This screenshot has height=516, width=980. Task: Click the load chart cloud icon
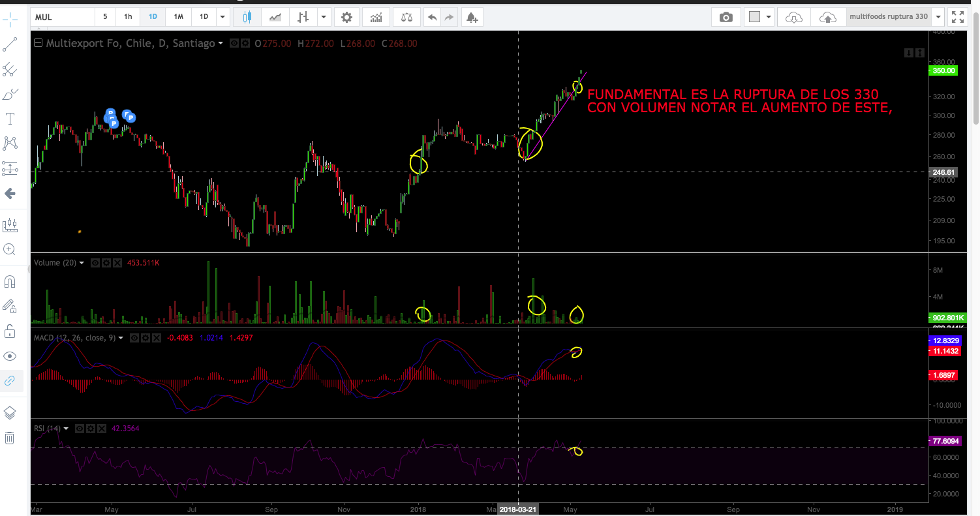pyautogui.click(x=794, y=17)
